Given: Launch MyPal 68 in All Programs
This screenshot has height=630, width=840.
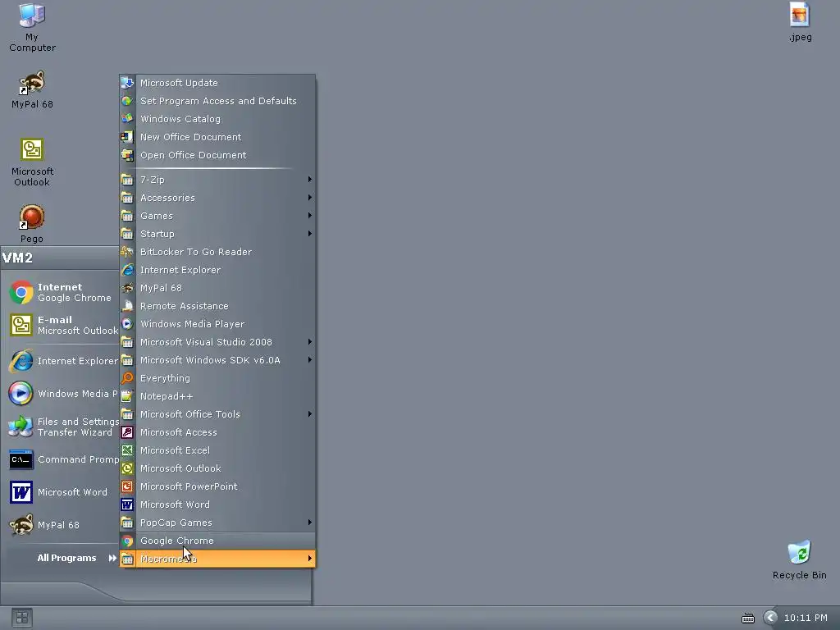Looking at the screenshot, I should (x=217, y=288).
